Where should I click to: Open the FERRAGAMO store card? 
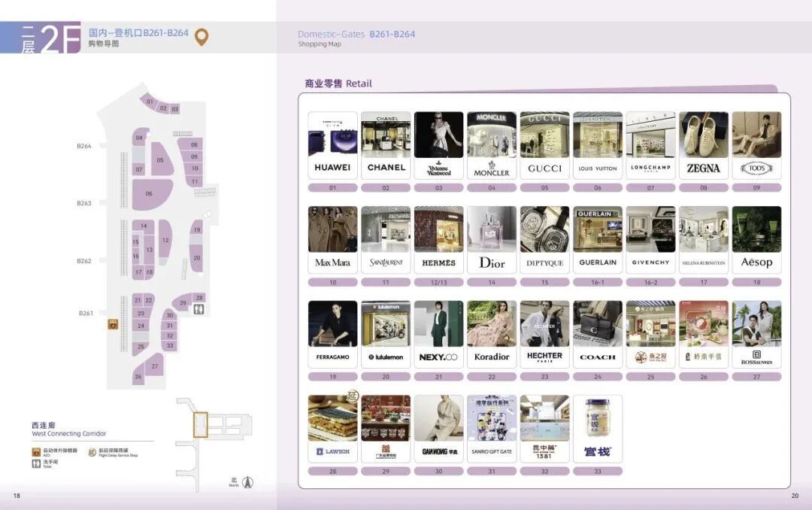pyautogui.click(x=332, y=334)
